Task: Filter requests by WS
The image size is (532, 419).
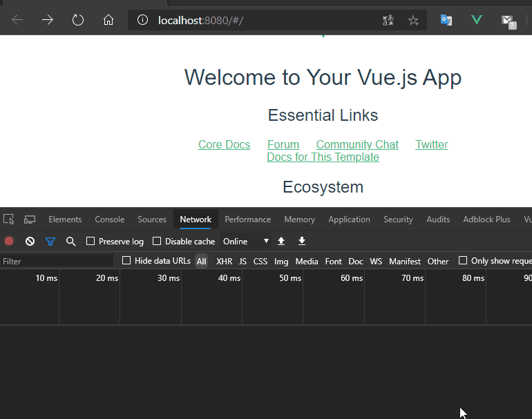Action: [x=376, y=262]
